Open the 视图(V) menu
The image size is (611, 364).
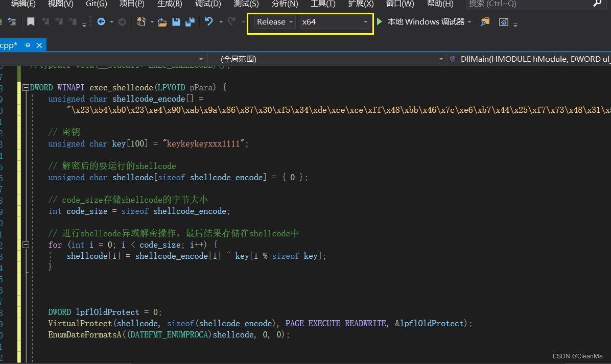pos(60,4)
